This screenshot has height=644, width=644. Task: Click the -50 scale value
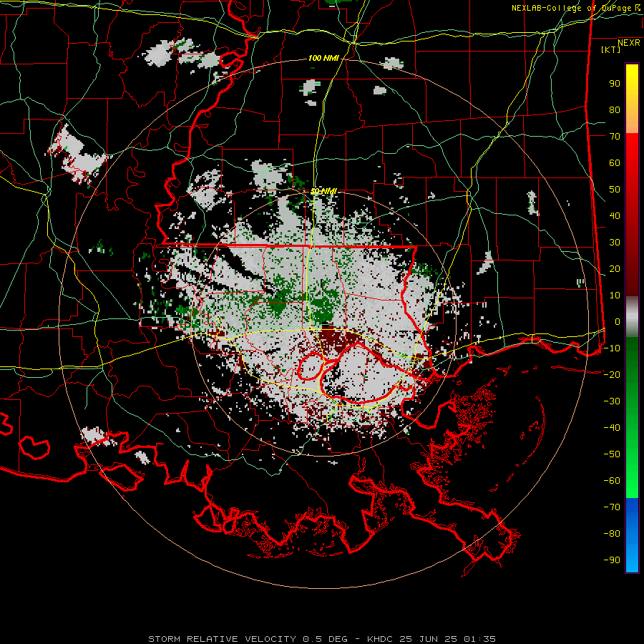[x=612, y=454]
